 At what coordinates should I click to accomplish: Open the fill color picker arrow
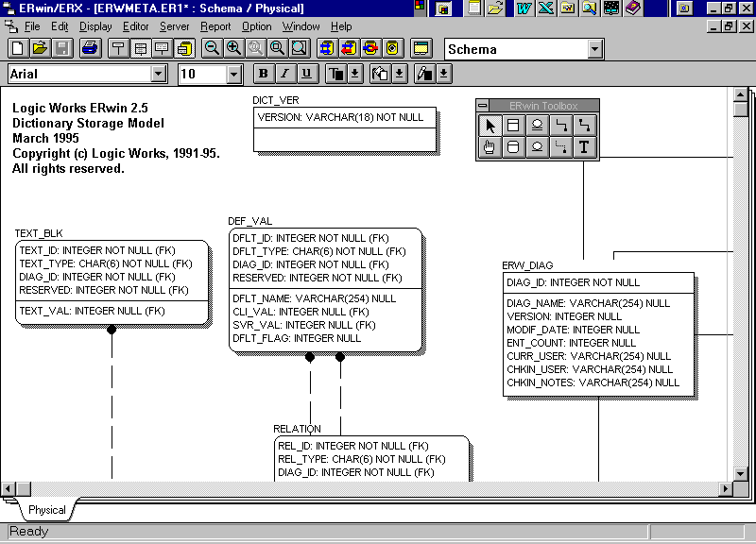[x=400, y=74]
